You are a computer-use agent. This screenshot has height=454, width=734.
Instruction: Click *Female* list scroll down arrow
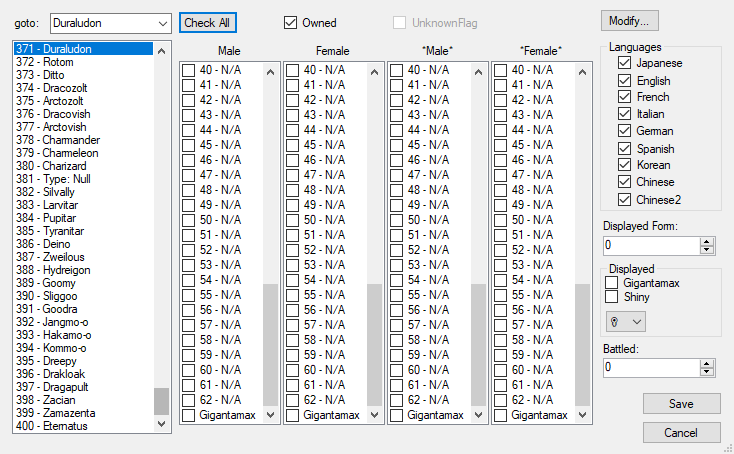tap(582, 414)
